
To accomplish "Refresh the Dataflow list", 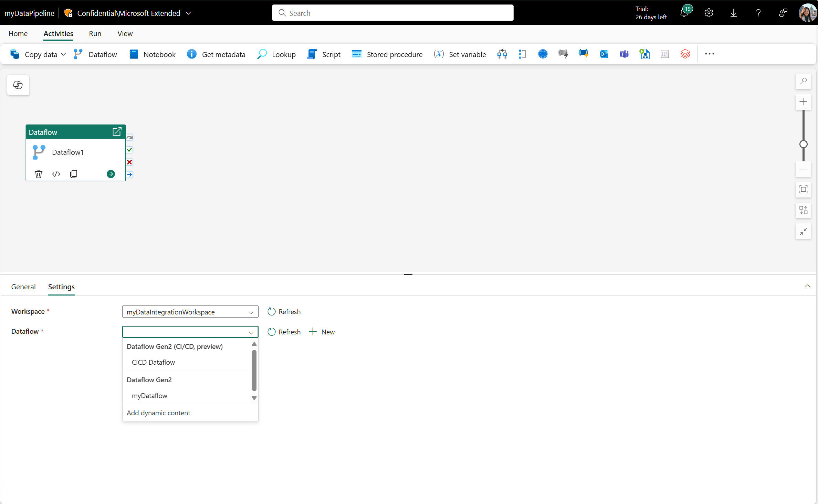I will [284, 332].
